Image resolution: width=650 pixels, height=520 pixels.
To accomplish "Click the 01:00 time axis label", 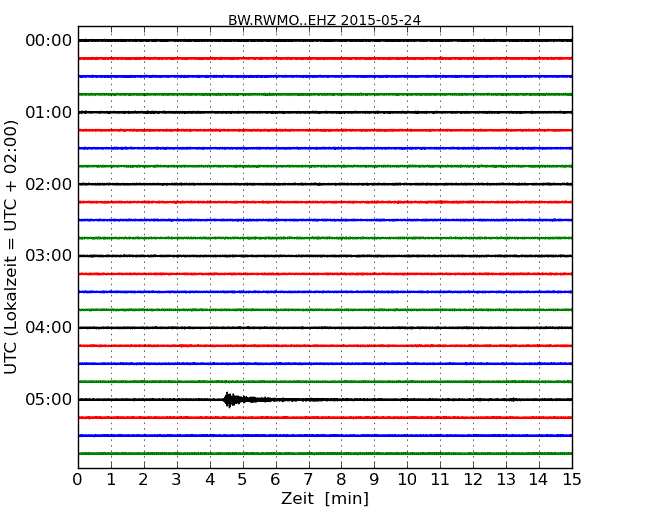I will (x=49, y=112).
